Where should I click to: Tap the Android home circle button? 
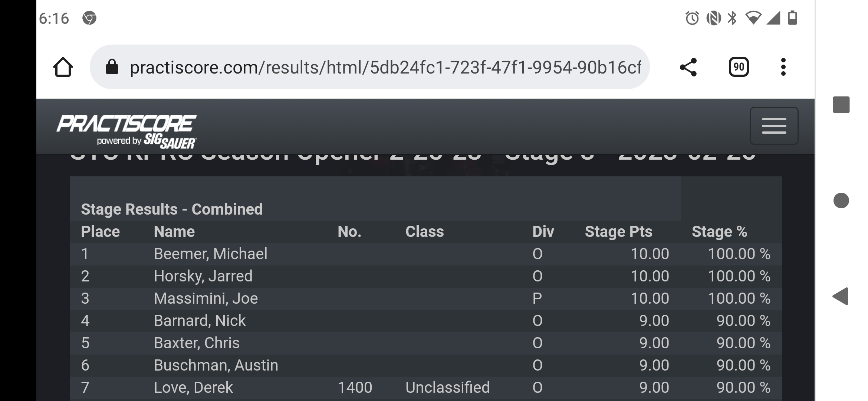(841, 200)
